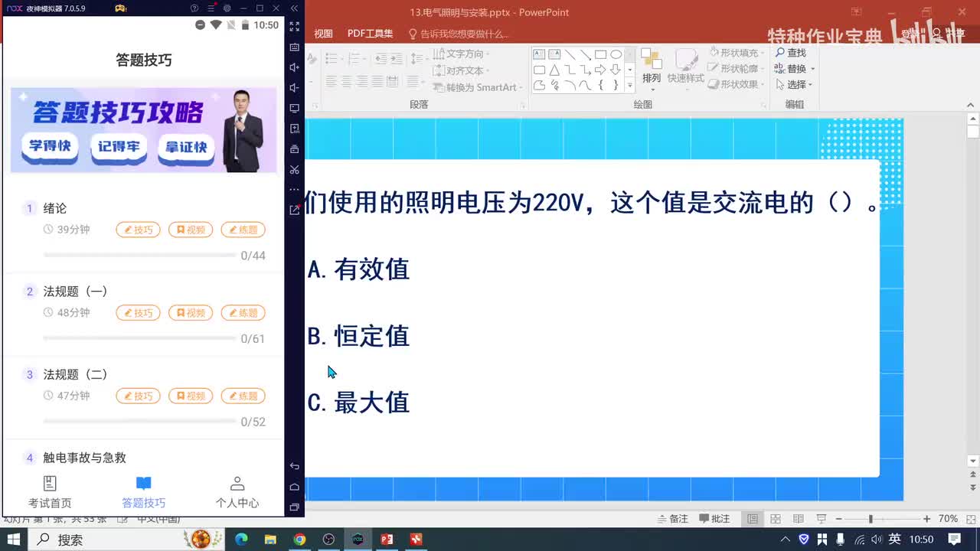
Task: Click zoom out minus button
Action: click(x=839, y=519)
